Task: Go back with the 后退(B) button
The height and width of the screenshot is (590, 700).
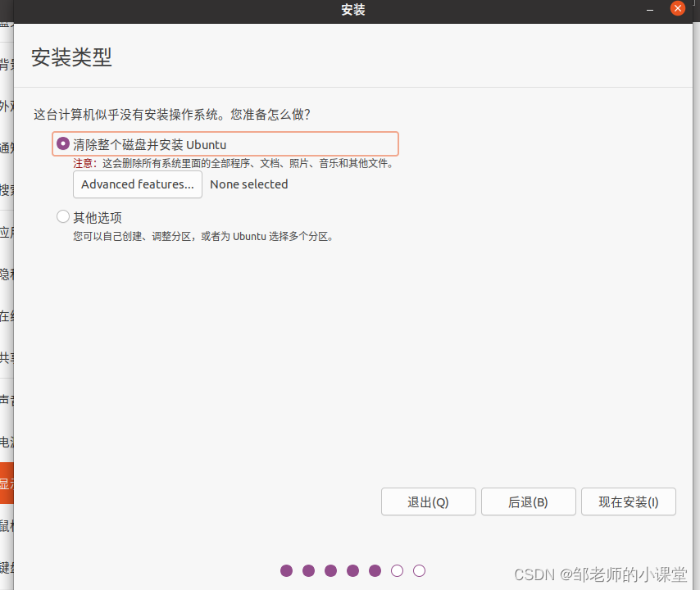Action: [528, 501]
